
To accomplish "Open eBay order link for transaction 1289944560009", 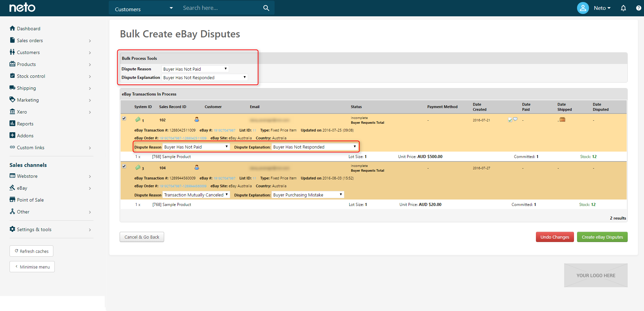I will click(183, 186).
